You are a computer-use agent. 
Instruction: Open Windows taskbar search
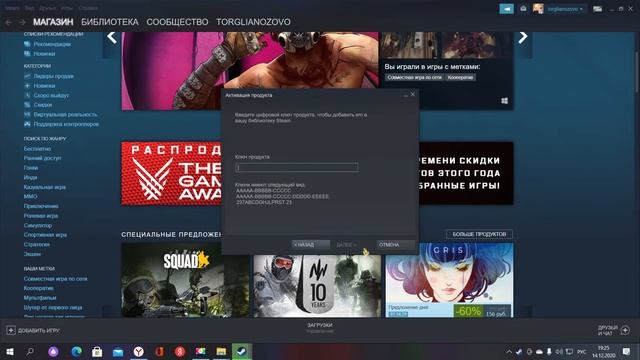(30, 351)
